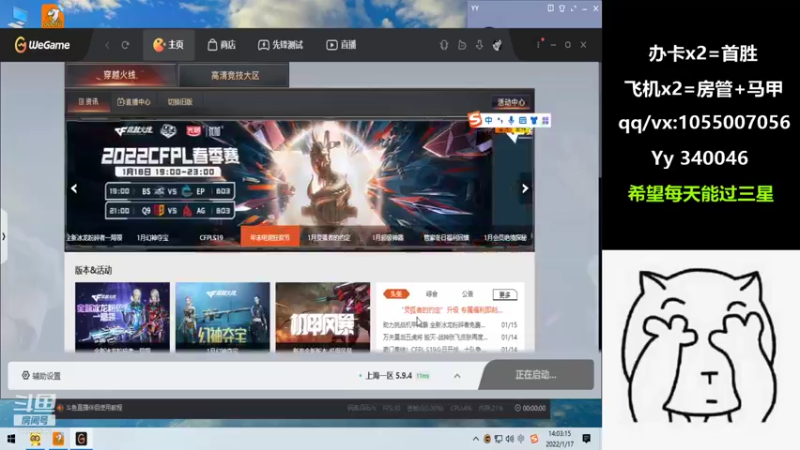This screenshot has height=450, width=800.
Task: Select the highlighted orange banner tab
Action: tap(270, 237)
